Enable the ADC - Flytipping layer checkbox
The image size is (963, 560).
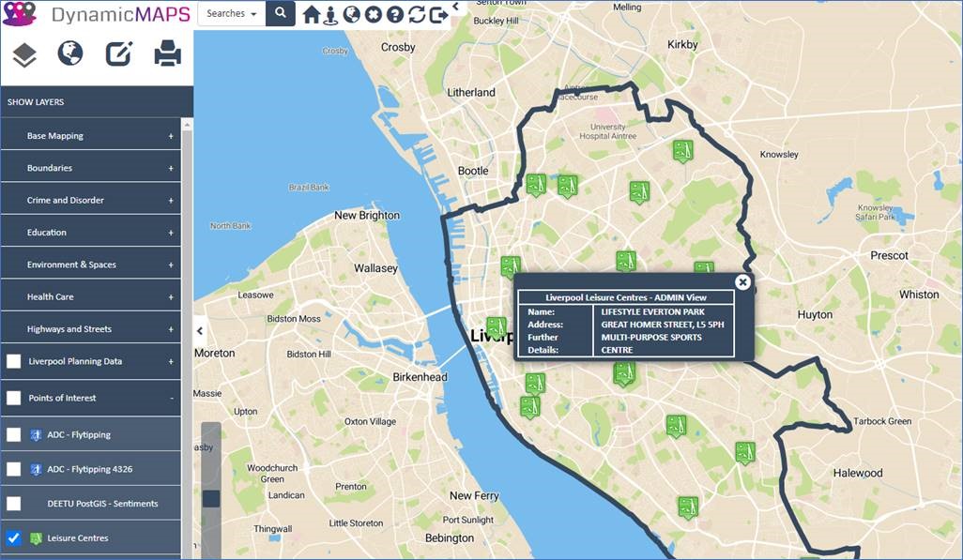click(x=13, y=434)
